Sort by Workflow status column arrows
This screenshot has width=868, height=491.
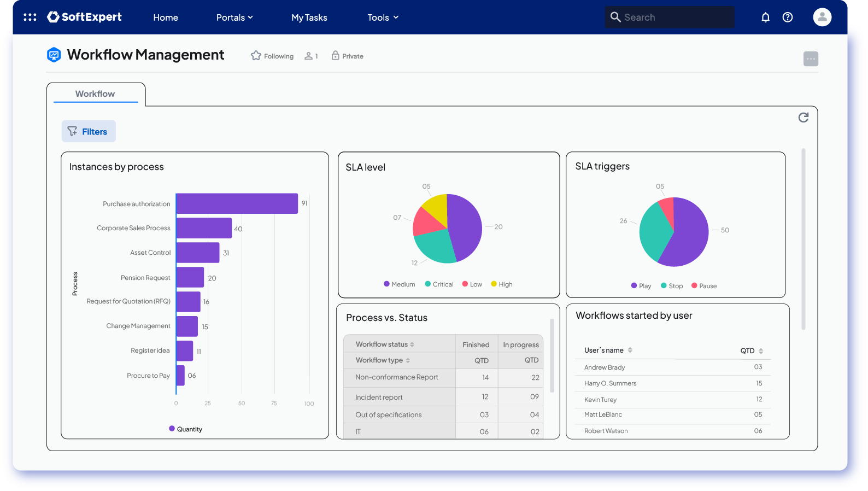[412, 344]
